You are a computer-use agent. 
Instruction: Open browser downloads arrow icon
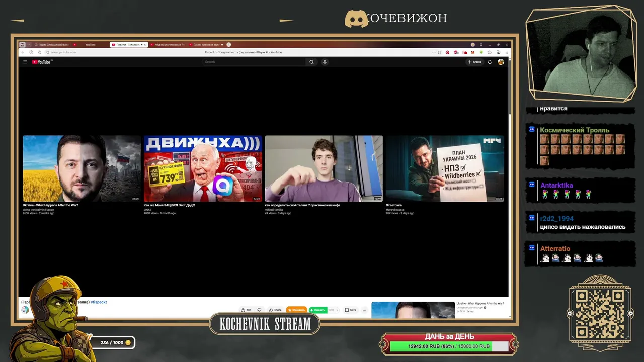[507, 52]
